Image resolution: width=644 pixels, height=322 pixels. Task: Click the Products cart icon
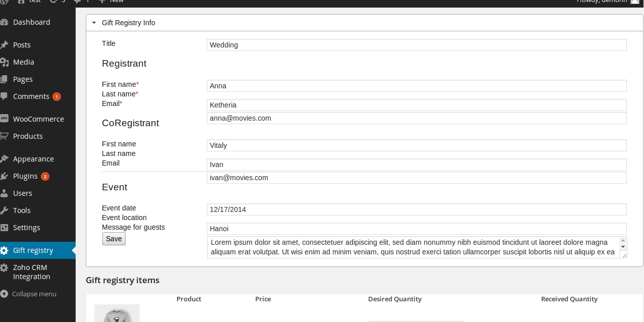5,136
